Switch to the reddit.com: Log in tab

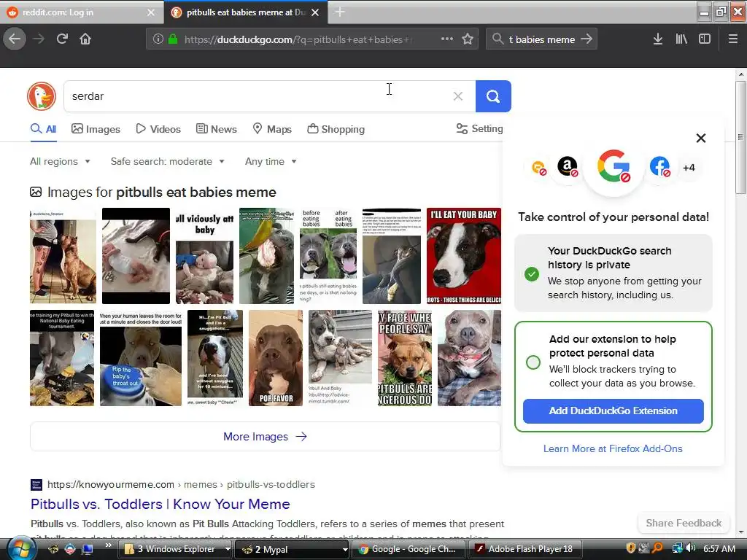[81, 12]
